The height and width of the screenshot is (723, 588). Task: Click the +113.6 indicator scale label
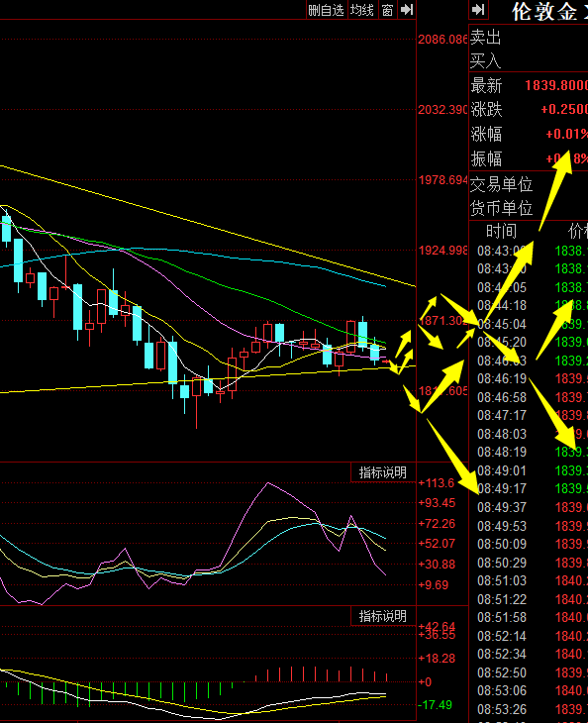pos(437,482)
